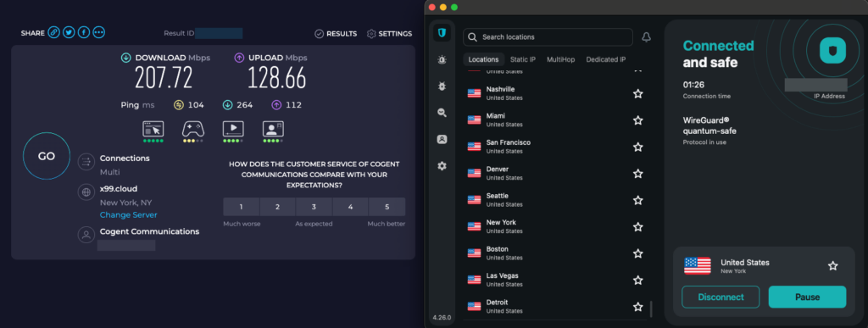This screenshot has width=868, height=328.
Task: Switch to the MultiHop tab
Action: (561, 59)
